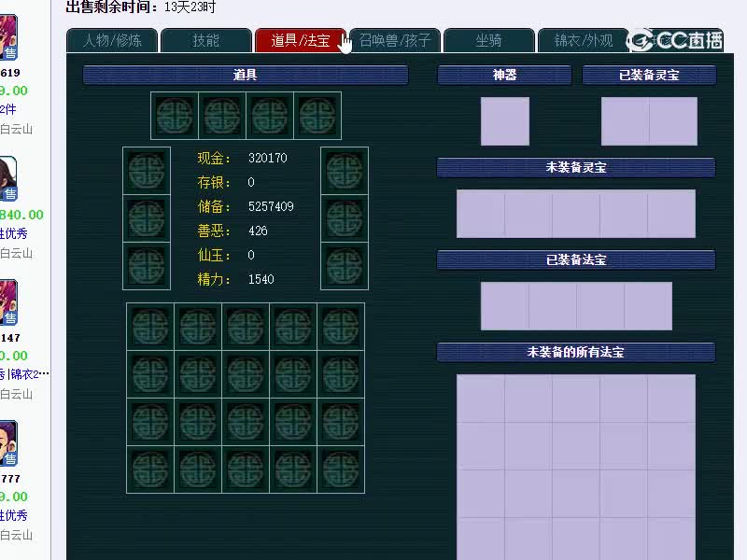Click the 精力 value 1540
Viewport: 747px width, 560px height.
pos(261,279)
